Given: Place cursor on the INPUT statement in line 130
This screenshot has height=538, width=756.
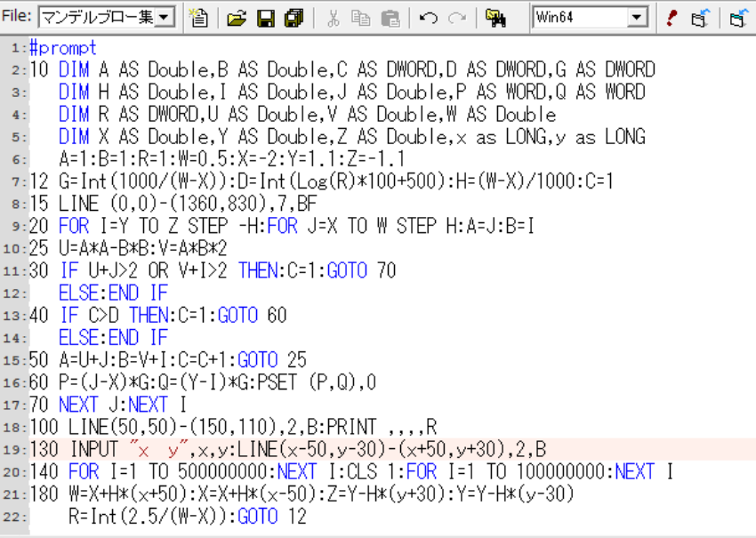Looking at the screenshot, I should pyautogui.click(x=93, y=449).
